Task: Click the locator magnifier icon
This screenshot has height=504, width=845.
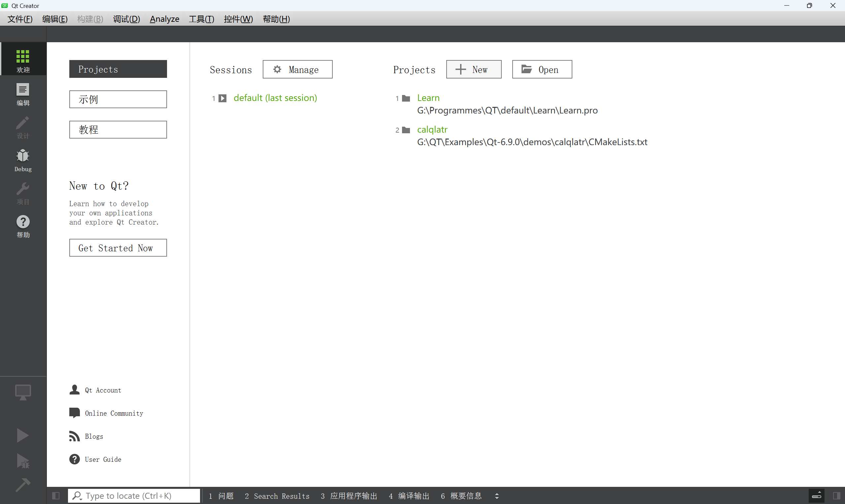Action: point(77,495)
